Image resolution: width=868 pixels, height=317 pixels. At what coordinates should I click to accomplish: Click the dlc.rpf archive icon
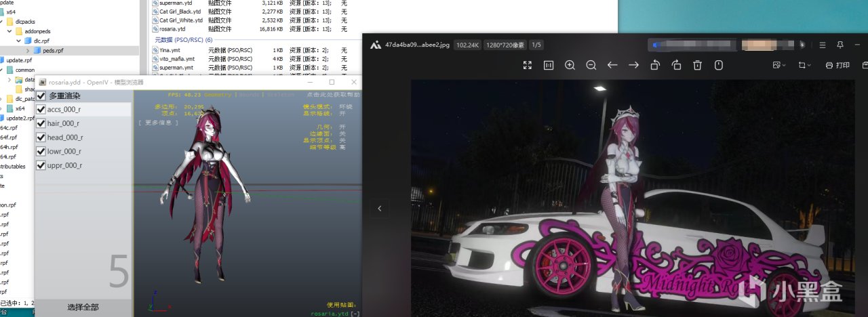28,41
